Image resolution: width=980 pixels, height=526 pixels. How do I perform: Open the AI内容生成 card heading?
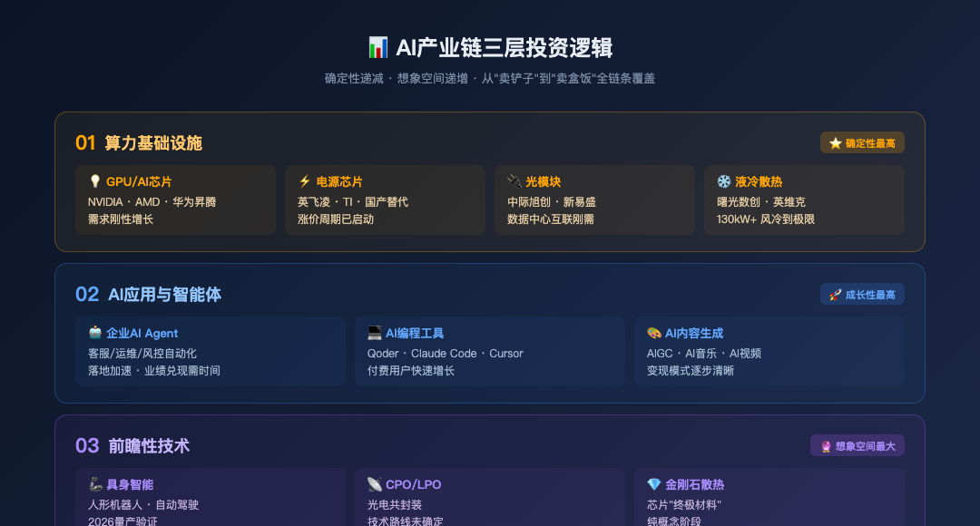coord(694,333)
